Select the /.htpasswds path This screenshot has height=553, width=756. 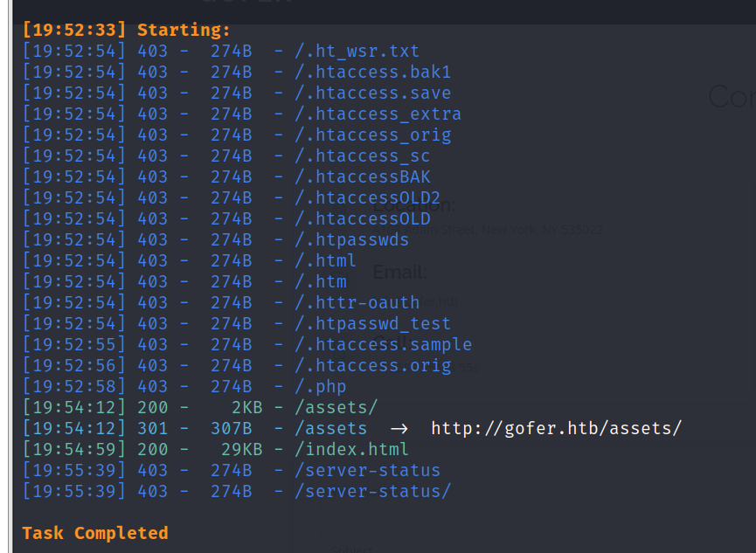[352, 240]
